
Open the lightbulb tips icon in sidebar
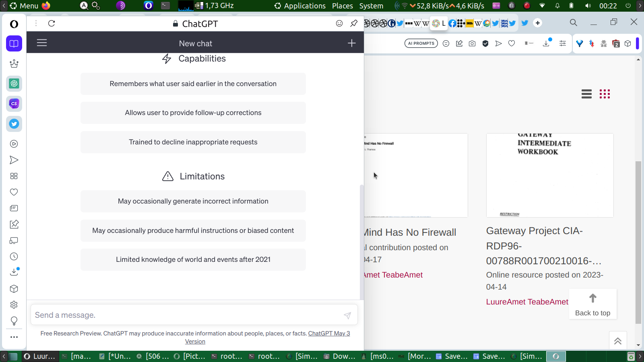14,321
